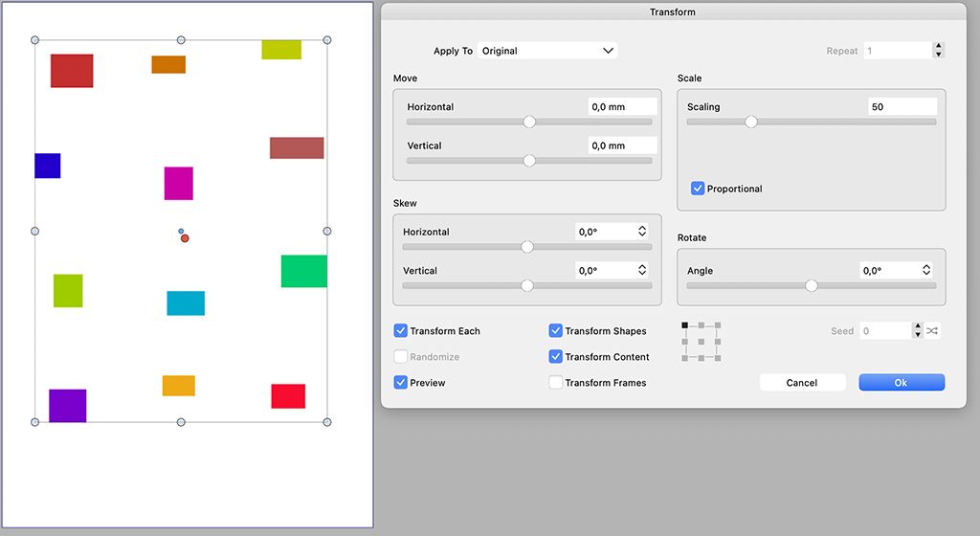Open the Apply To dropdown
Screen dimensions: 980x536
[x=548, y=51]
